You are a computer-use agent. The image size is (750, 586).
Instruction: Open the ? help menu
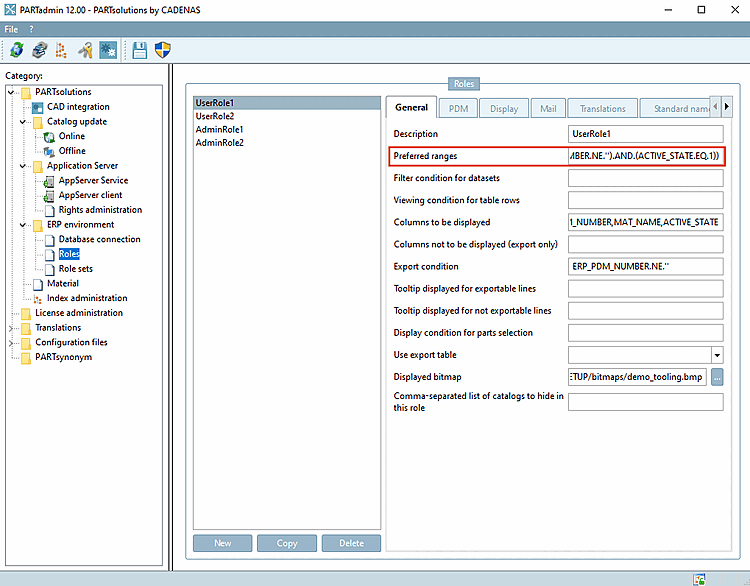point(32,29)
